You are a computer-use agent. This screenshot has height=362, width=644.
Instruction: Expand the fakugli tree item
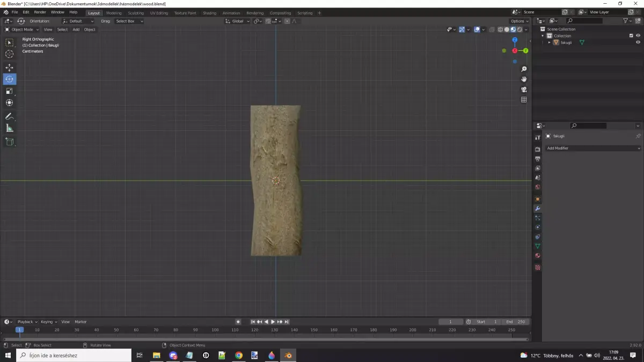pyautogui.click(x=550, y=42)
